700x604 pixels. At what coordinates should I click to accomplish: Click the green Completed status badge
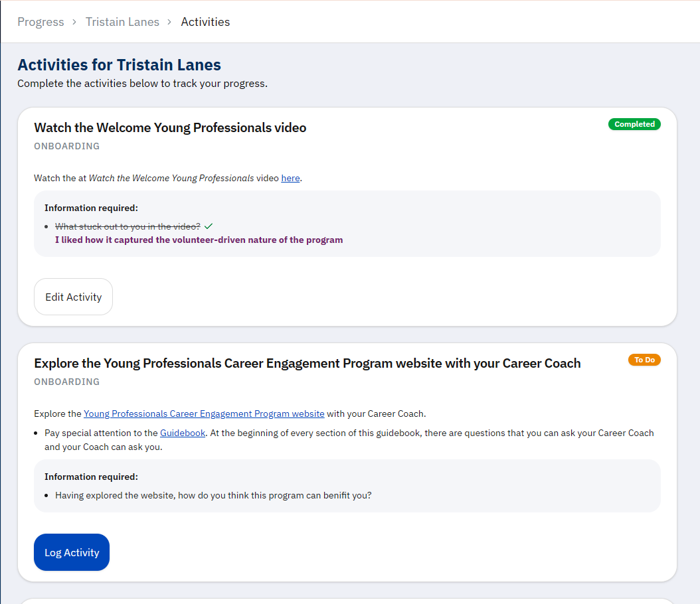634,124
